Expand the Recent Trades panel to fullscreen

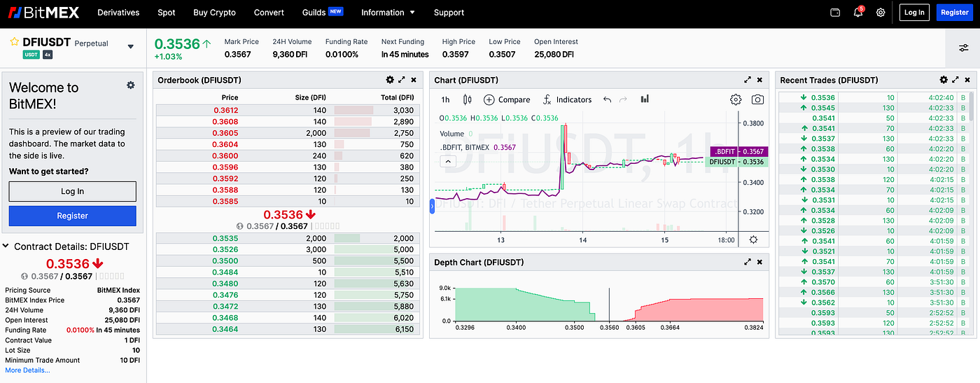[955, 80]
